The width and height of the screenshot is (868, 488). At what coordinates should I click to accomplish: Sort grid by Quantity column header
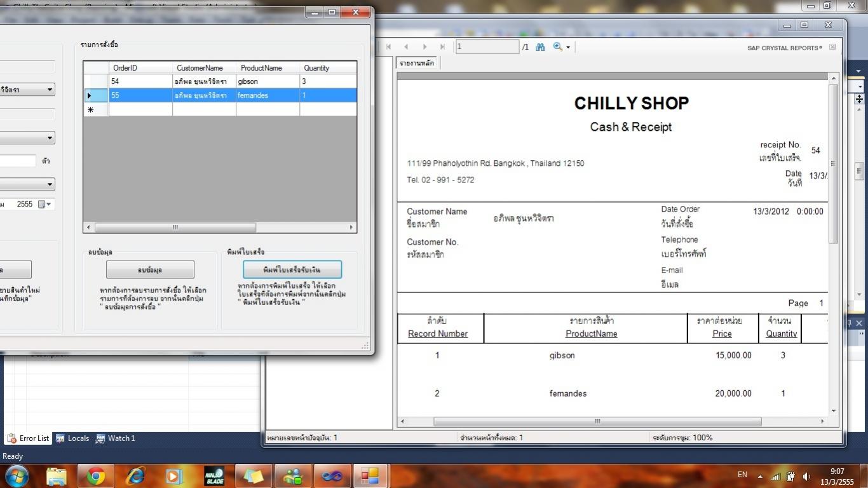click(328, 68)
